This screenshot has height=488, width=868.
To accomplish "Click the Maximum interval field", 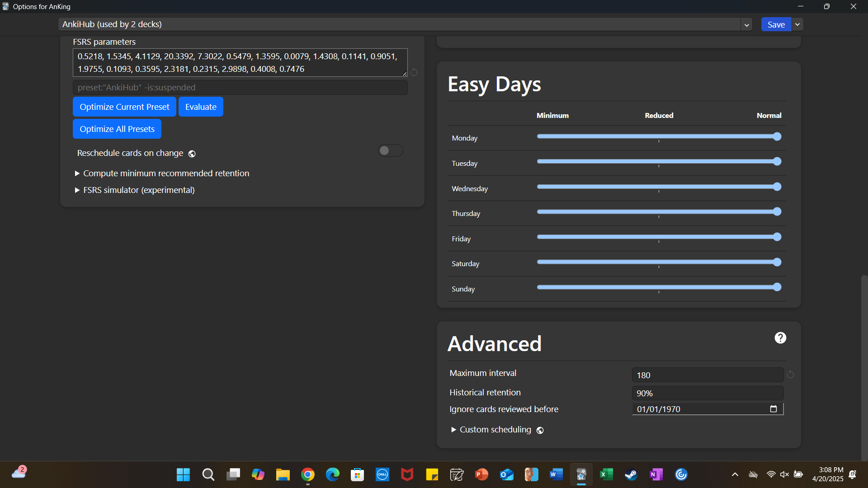I will click(708, 375).
